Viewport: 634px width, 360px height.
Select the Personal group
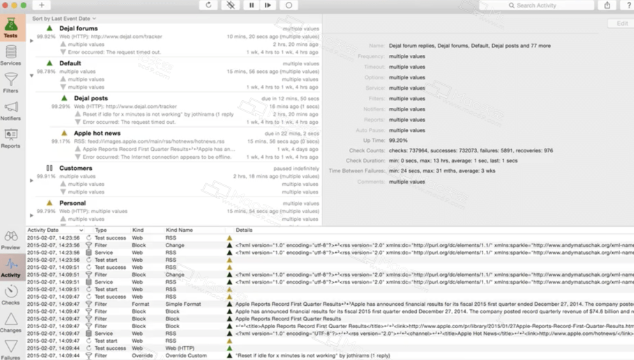(72, 203)
